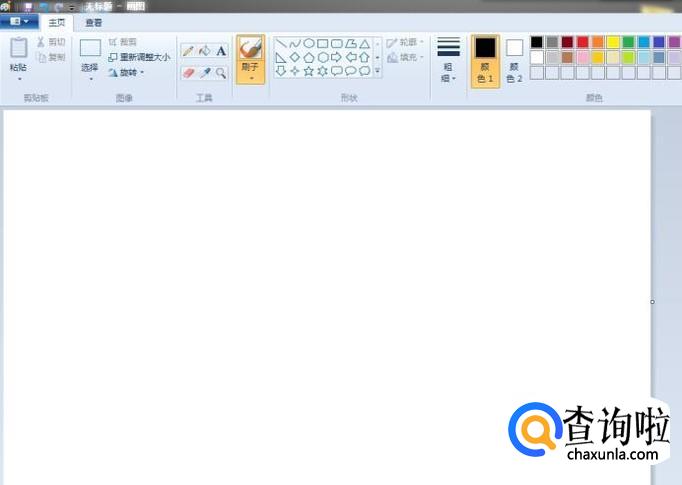Image resolution: width=682 pixels, height=485 pixels.
Task: Activate Color 1 (颜色 1) foreground selector
Action: [485, 59]
